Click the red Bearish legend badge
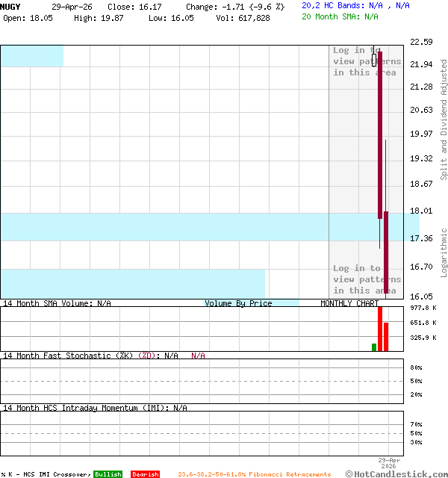448x478 pixels. point(145,474)
